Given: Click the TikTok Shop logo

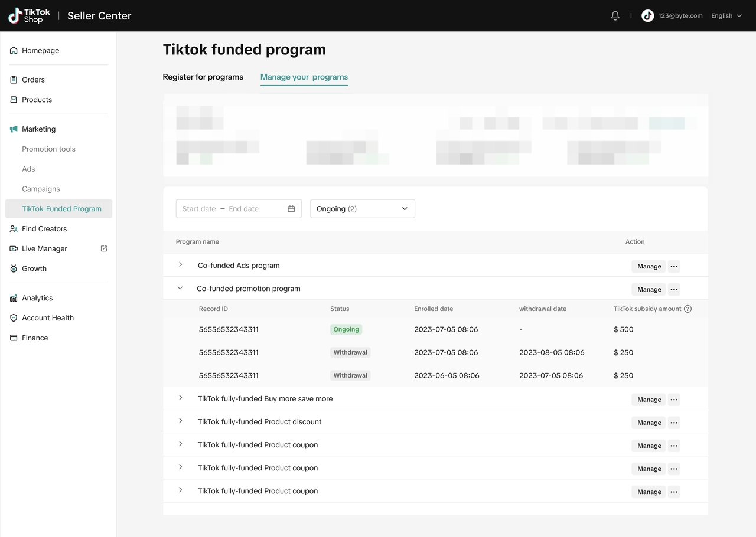Looking at the screenshot, I should 30,16.
